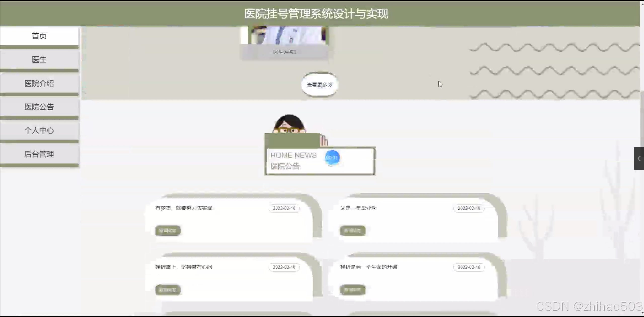Open 个人中心 from the sidebar

[39, 130]
